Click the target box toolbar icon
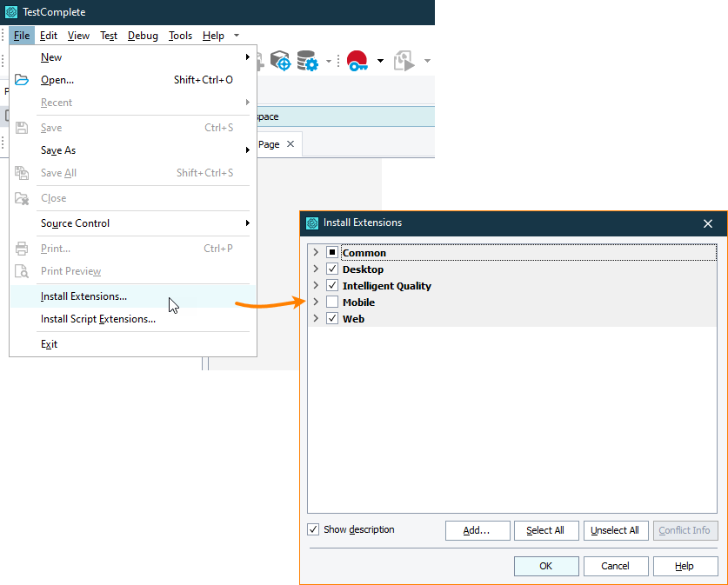The height and width of the screenshot is (585, 728). [280, 61]
